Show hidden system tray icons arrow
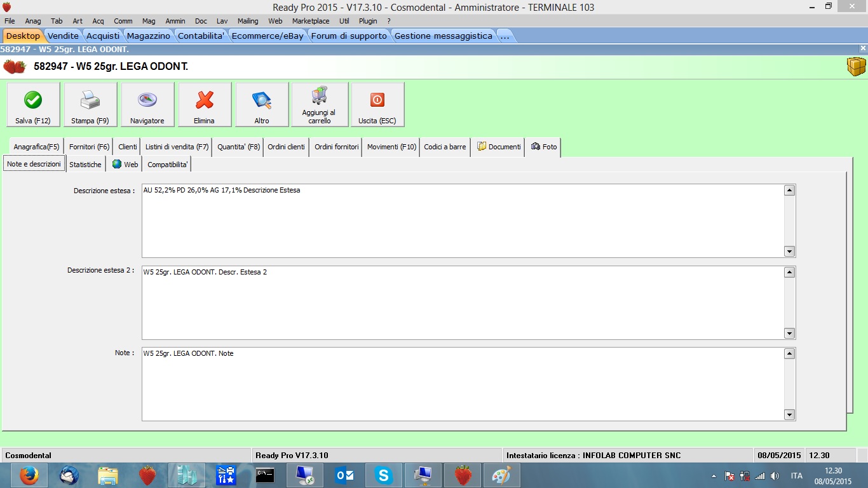 click(x=714, y=475)
